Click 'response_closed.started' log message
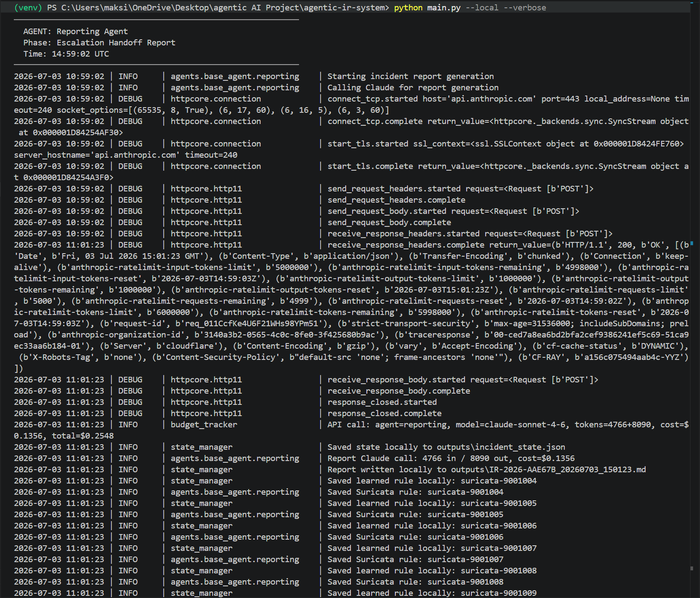The width and height of the screenshot is (700, 598). point(382,402)
